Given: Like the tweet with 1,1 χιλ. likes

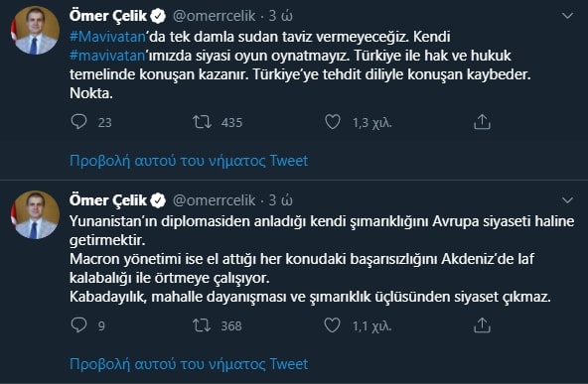Looking at the screenshot, I should coord(333,325).
